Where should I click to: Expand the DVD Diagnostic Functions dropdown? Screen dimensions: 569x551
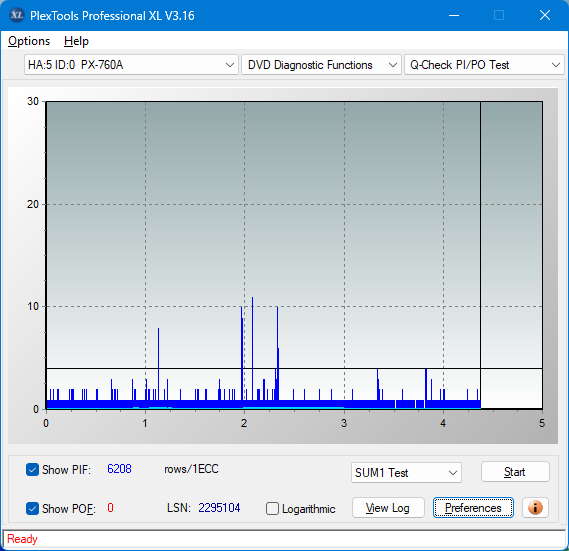[321, 65]
